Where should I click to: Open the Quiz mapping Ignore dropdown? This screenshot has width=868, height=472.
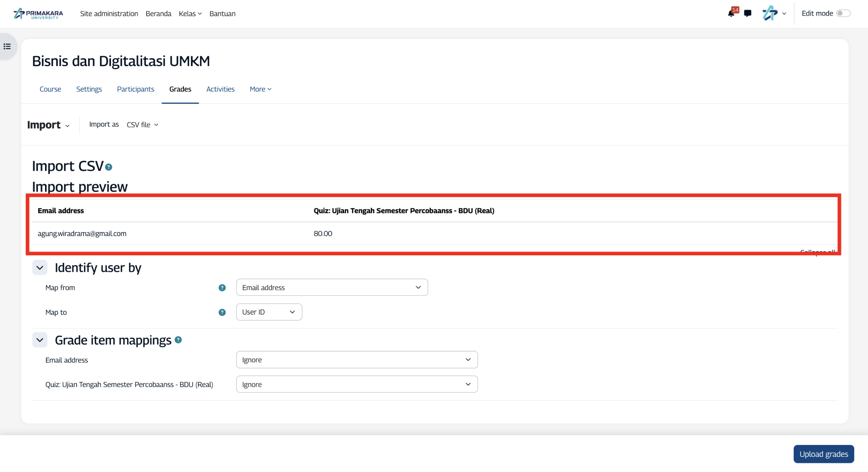357,384
